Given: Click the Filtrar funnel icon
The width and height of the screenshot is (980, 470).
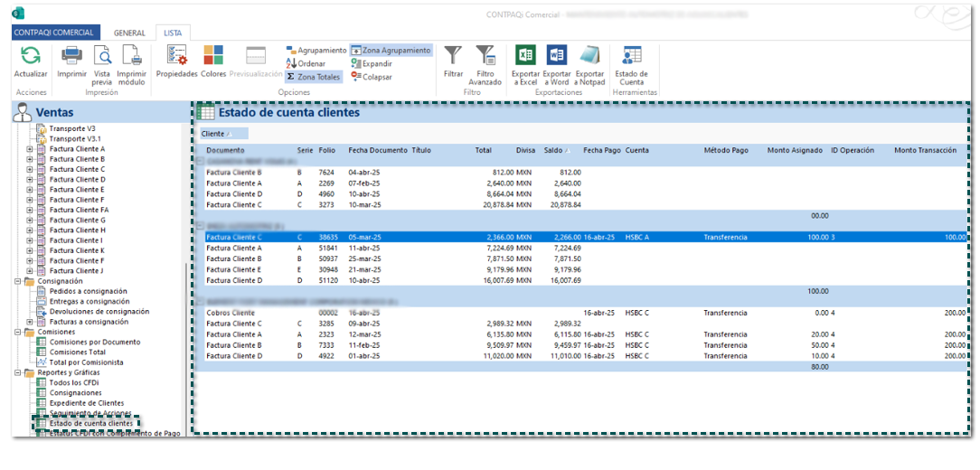Looking at the screenshot, I should click(x=452, y=56).
